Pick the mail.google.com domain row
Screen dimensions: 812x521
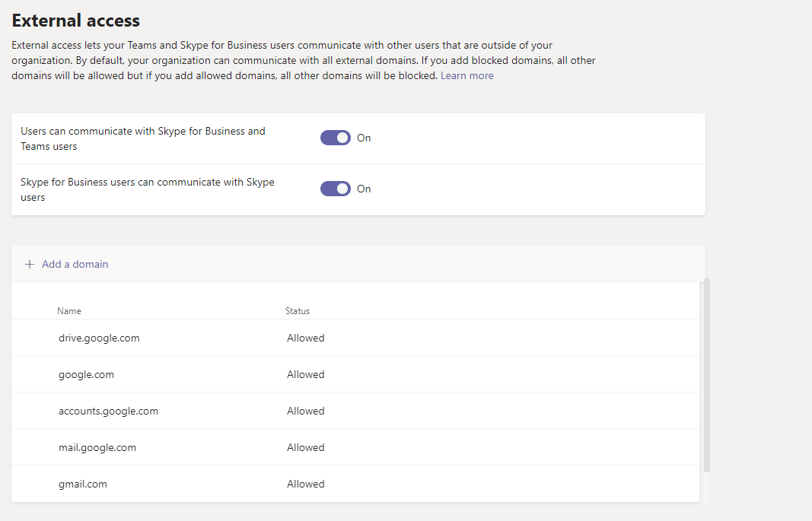97,447
